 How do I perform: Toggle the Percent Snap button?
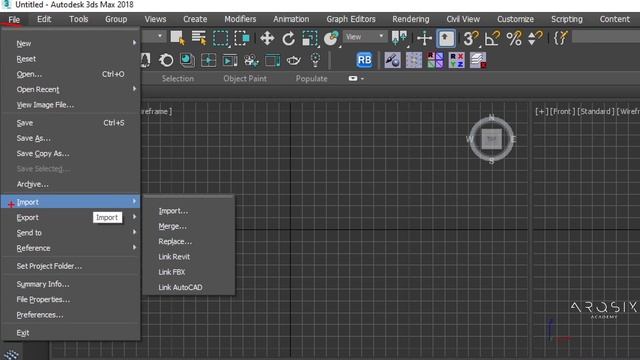pos(513,38)
